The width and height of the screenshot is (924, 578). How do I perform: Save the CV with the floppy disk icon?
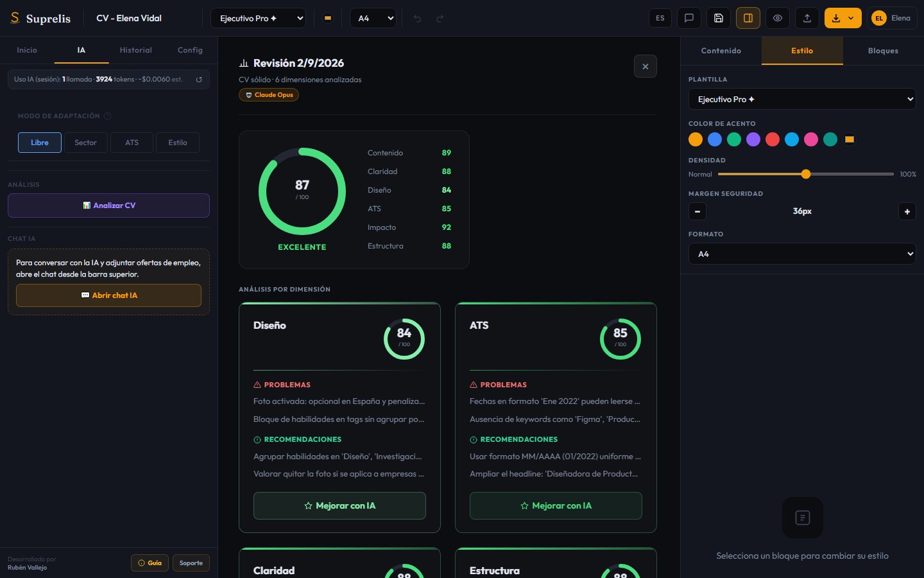pos(719,18)
